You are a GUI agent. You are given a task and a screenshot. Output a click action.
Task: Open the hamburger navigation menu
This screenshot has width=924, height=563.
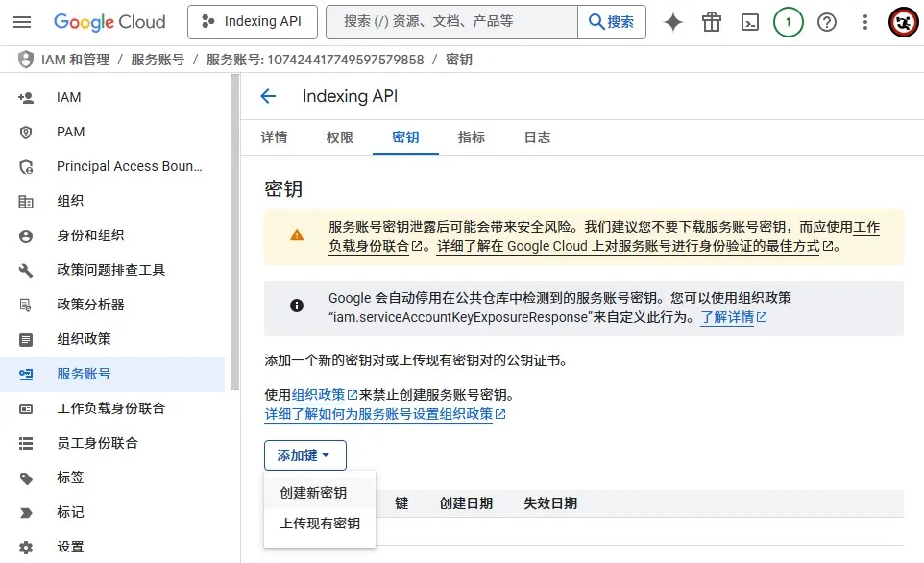(22, 22)
